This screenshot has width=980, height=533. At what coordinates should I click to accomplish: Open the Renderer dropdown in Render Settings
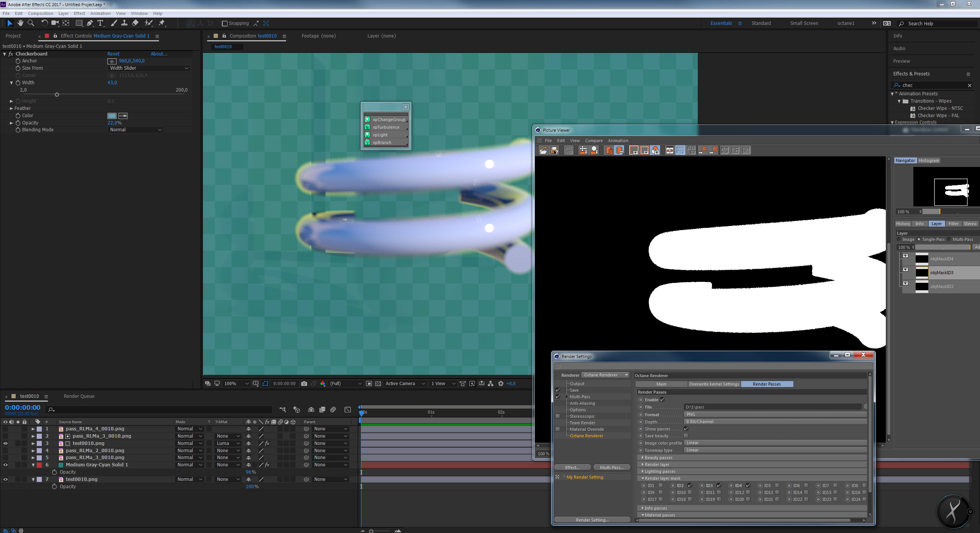click(x=605, y=375)
